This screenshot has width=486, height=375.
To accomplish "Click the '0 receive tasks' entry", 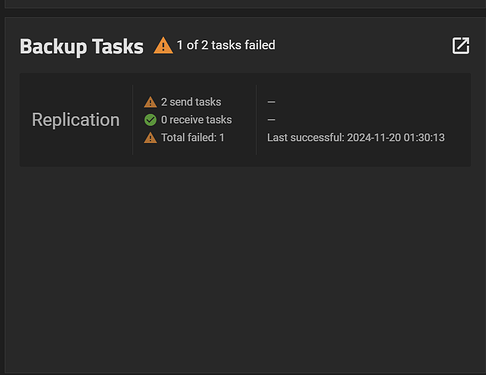I will point(196,120).
